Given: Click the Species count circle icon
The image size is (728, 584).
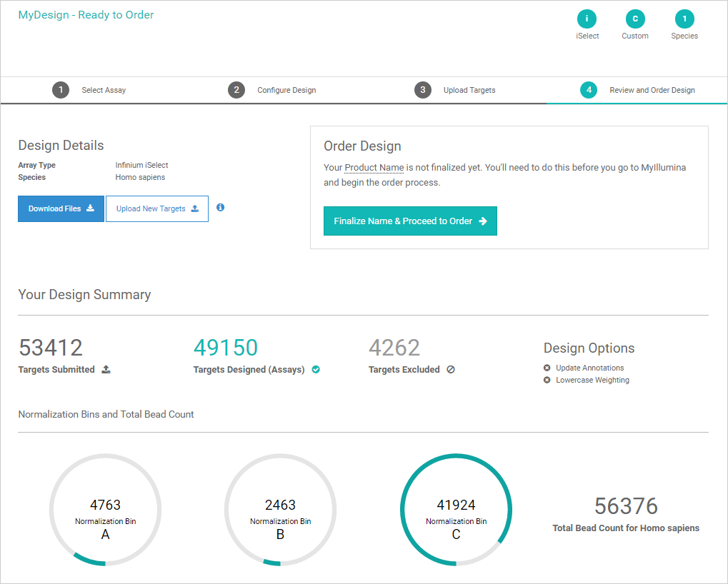Looking at the screenshot, I should pos(684,19).
